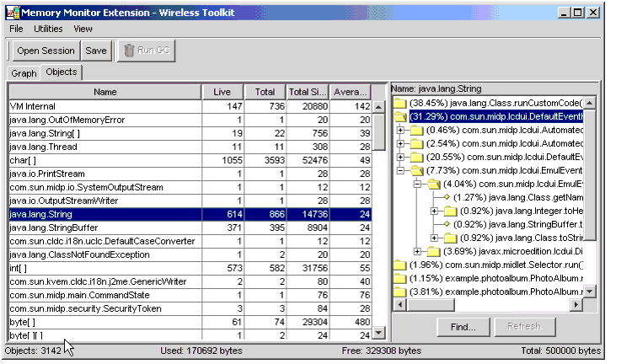This screenshot has width=632, height=364.
Task: Click the folder icon beside 2.54% Automated entry
Action: point(416,144)
